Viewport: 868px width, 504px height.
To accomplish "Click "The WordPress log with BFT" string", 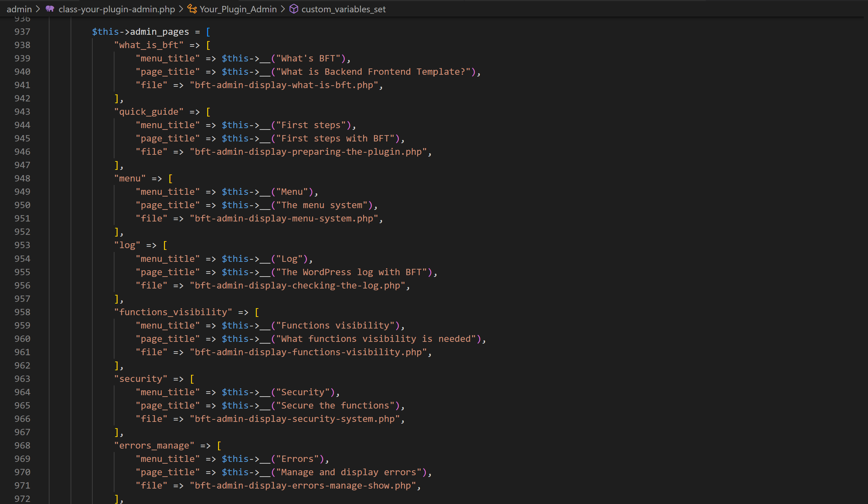I will point(351,272).
